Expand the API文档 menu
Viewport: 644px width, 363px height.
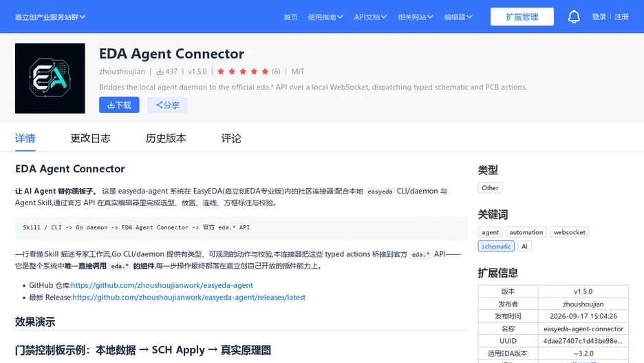370,17
